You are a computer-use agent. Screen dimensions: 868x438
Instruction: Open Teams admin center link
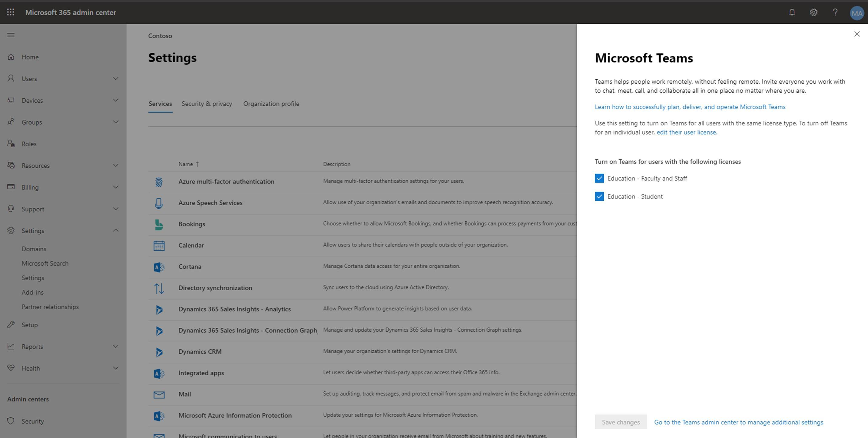[x=738, y=422]
